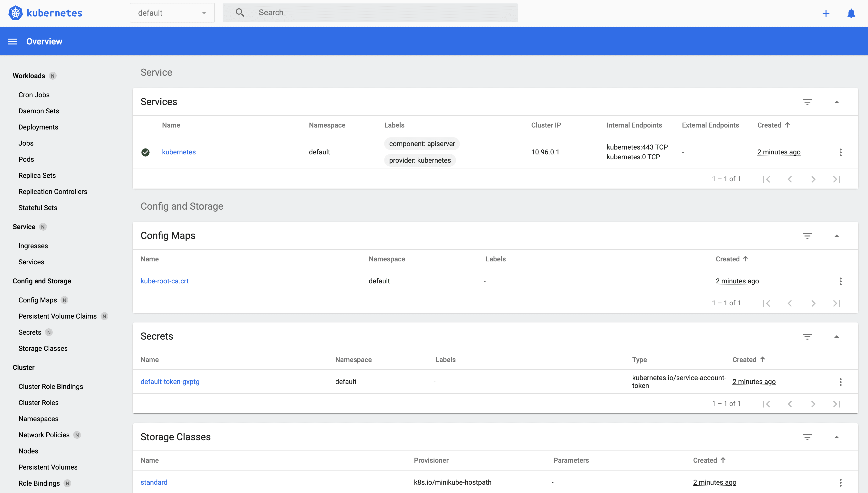Image resolution: width=868 pixels, height=493 pixels.
Task: Open Pods in sidebar
Action: click(26, 159)
